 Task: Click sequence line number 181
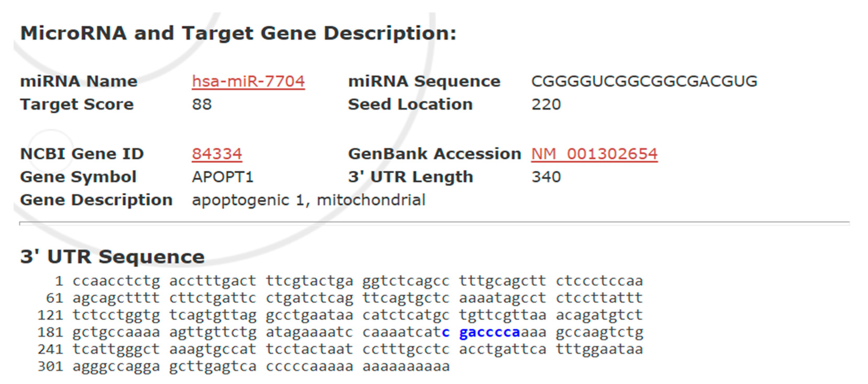[50, 332]
